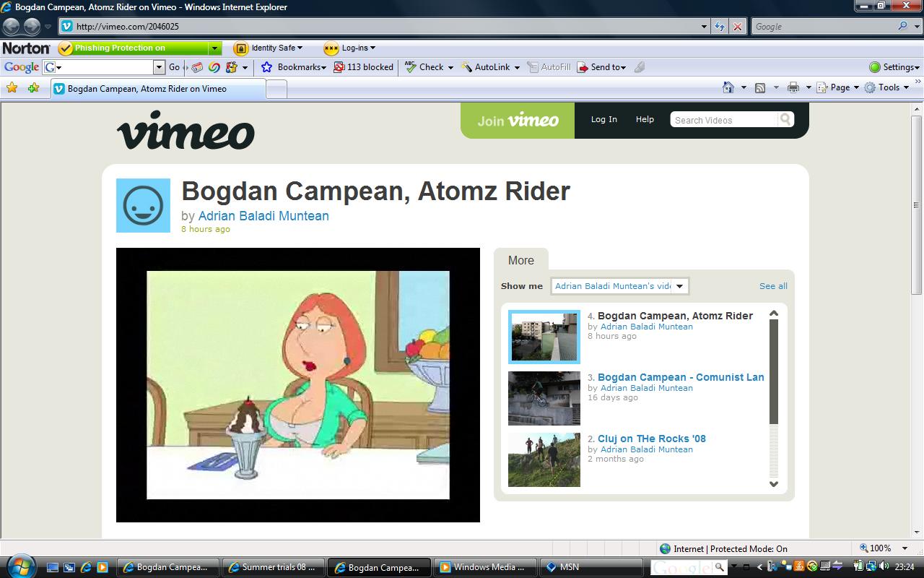This screenshot has width=924, height=578.
Task: Click the video list scroll up arrow
Action: click(x=774, y=314)
